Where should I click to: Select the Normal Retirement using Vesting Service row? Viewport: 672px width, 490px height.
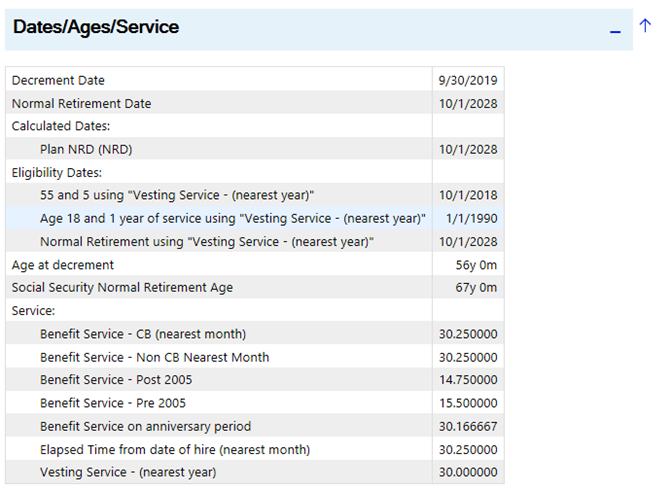pos(255,241)
